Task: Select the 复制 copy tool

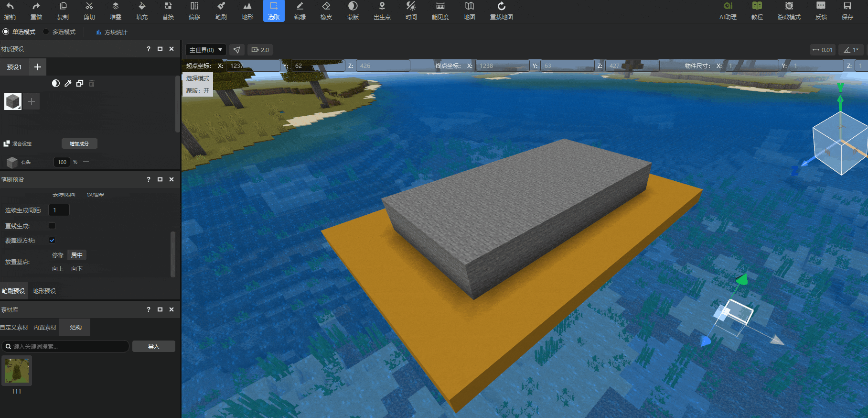Action: click(63, 11)
